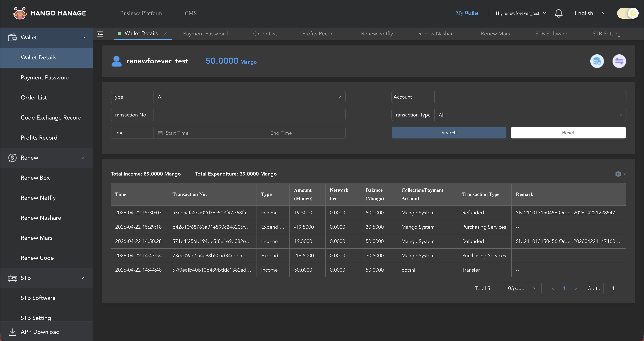Open the table column settings gear icon
Screen dimensions: 644x341
pos(618,174)
